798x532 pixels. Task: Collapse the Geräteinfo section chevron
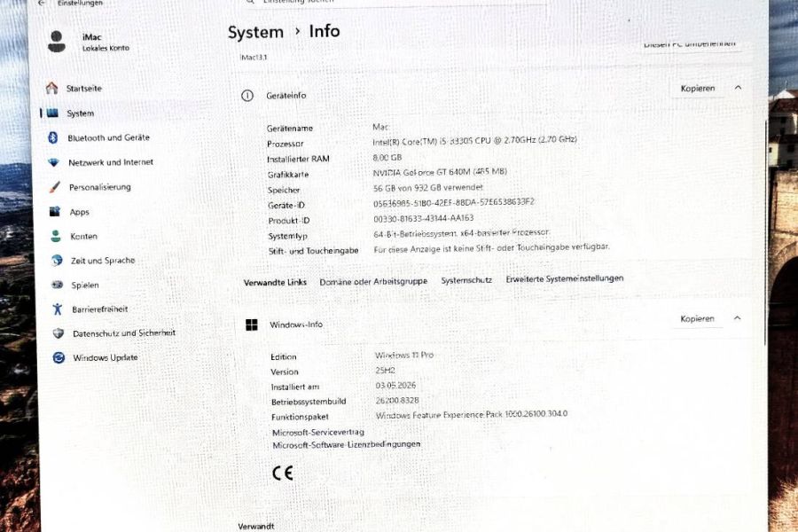(x=738, y=88)
